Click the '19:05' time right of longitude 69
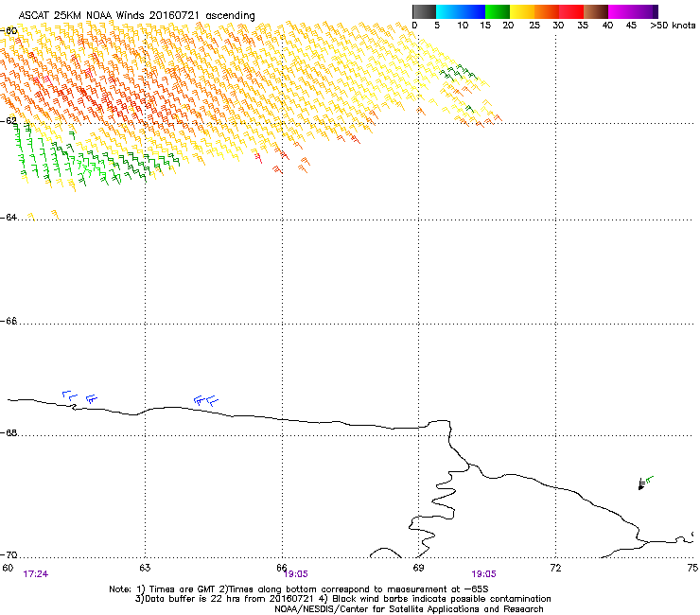The height and width of the screenshot is (615, 700). point(484,574)
